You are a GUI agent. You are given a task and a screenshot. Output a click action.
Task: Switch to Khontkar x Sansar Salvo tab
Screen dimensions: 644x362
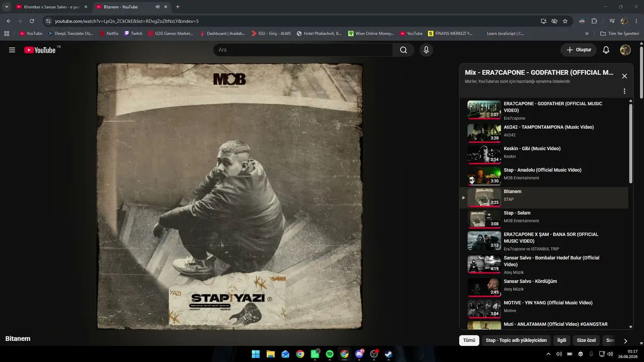pyautogui.click(x=51, y=7)
